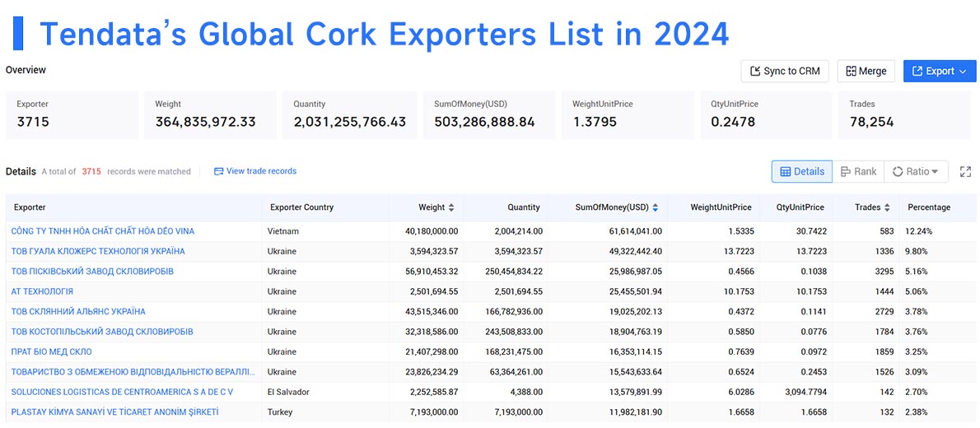
Task: Click the Exporter 3715 overview card
Action: click(x=72, y=115)
